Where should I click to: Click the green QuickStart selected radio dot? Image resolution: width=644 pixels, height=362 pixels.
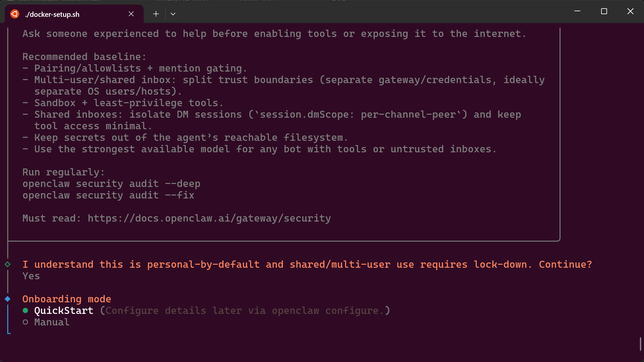[x=25, y=311]
